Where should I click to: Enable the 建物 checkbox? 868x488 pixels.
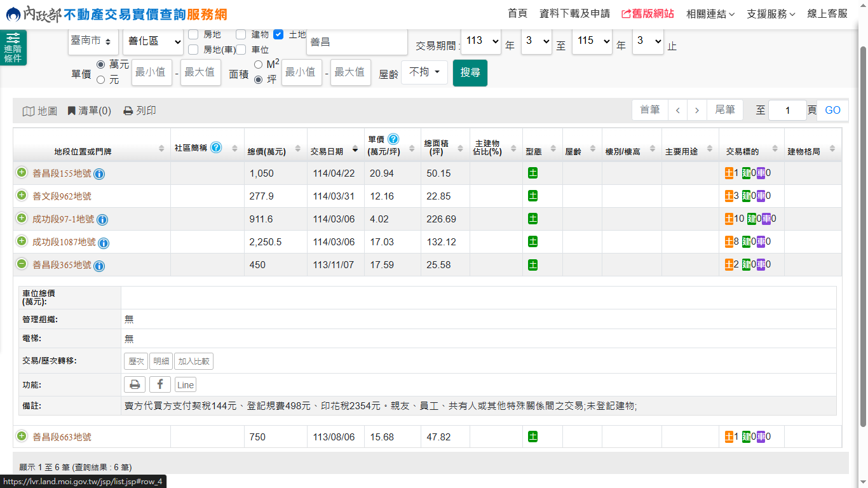[x=241, y=34]
